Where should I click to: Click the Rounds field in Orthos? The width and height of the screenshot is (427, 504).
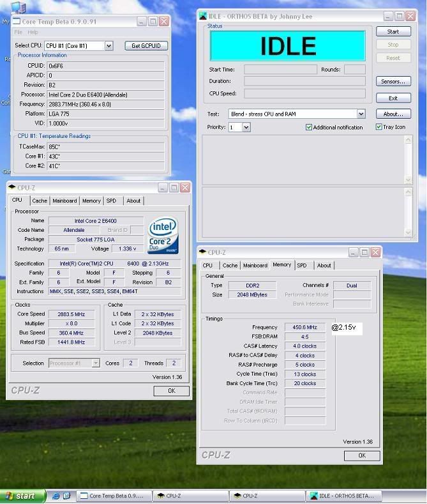click(x=355, y=70)
